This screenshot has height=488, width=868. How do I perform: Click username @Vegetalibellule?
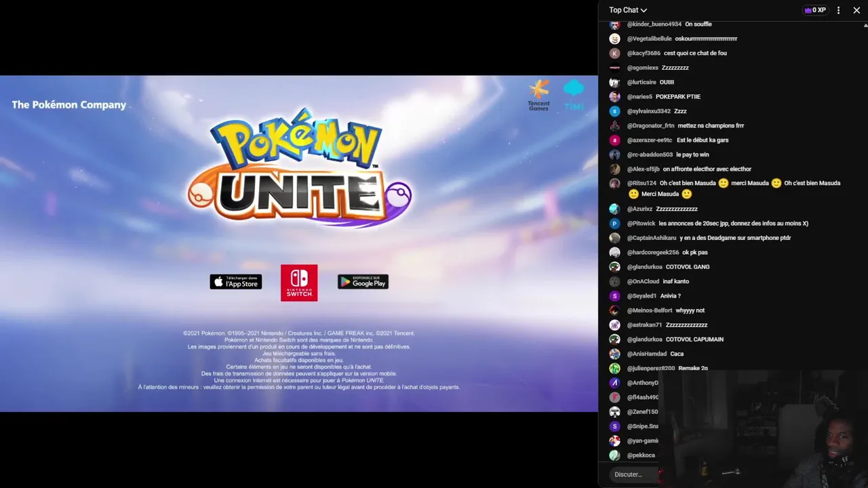650,39
